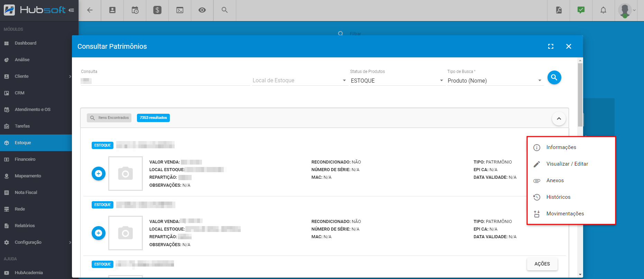This screenshot has height=279, width=644.
Task: Click the scrollbar down arrow
Action: tap(580, 275)
